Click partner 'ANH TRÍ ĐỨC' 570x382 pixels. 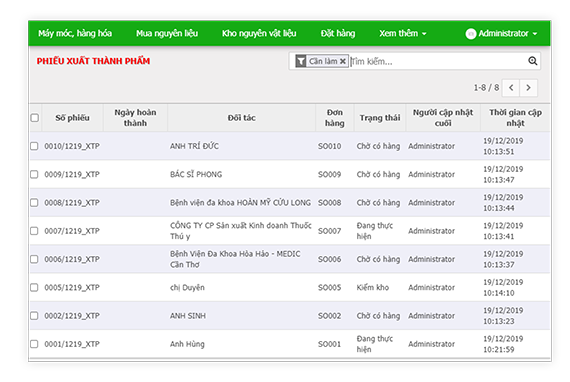[x=194, y=146]
